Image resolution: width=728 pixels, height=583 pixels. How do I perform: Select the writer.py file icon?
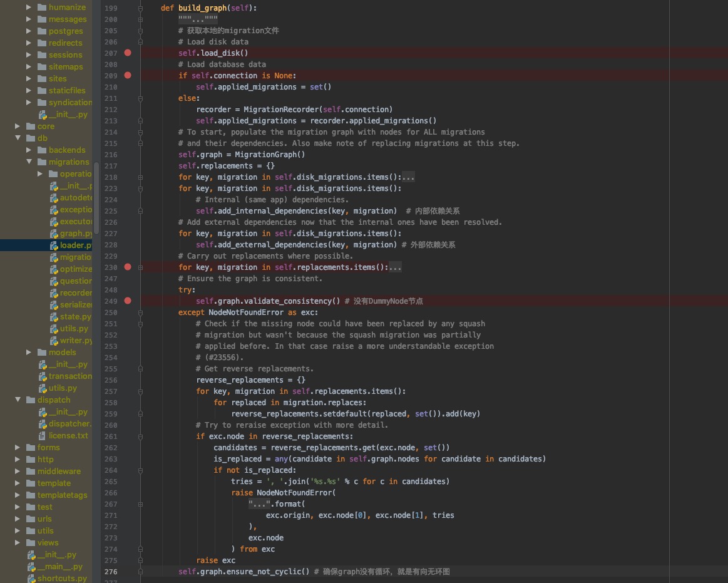click(54, 341)
